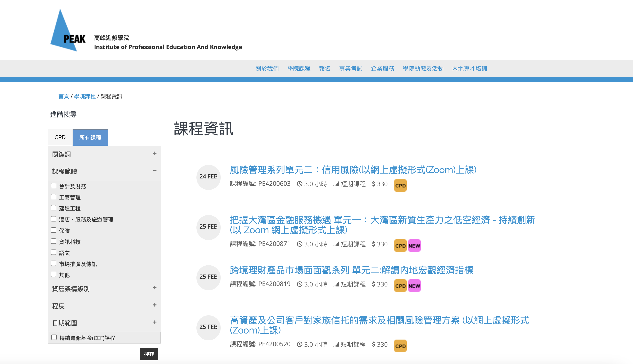The image size is (633, 364).
Task: Expand the 日期範圍 filter
Action: (155, 322)
